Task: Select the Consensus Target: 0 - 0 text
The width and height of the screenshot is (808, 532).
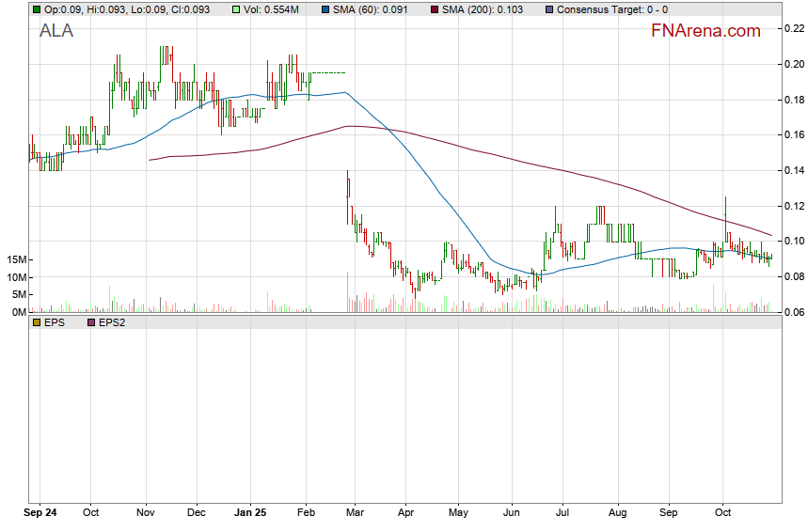Action: tap(612, 9)
